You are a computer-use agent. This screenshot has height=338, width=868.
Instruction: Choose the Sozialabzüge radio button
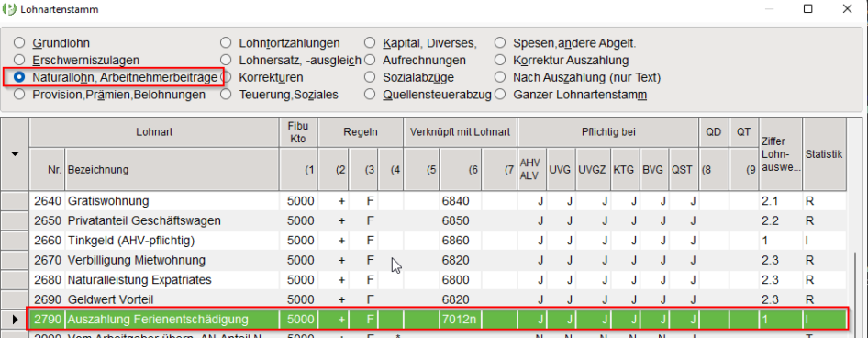pos(370,77)
